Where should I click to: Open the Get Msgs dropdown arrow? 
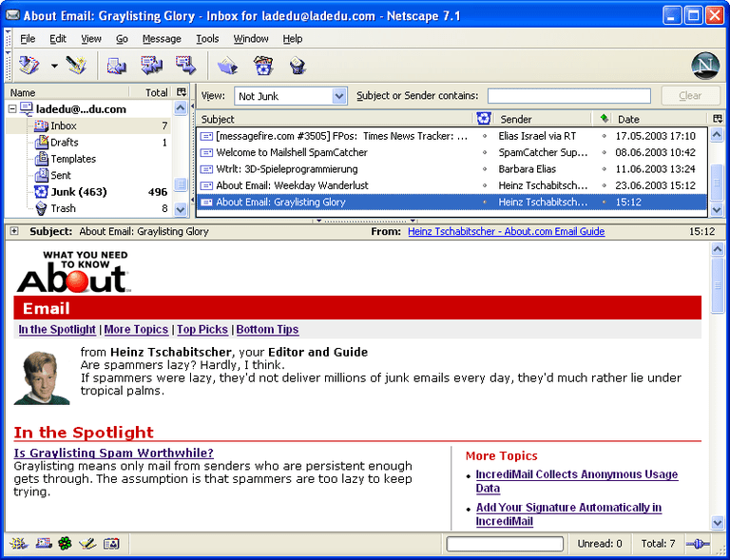pyautogui.click(x=54, y=66)
